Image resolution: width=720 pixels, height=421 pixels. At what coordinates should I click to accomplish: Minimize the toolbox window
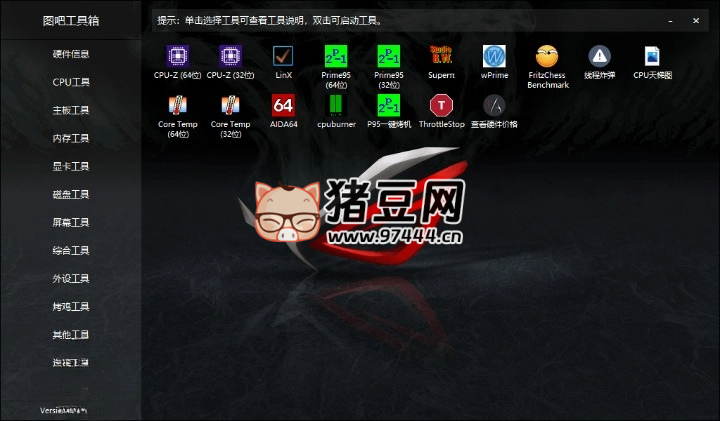coord(670,21)
